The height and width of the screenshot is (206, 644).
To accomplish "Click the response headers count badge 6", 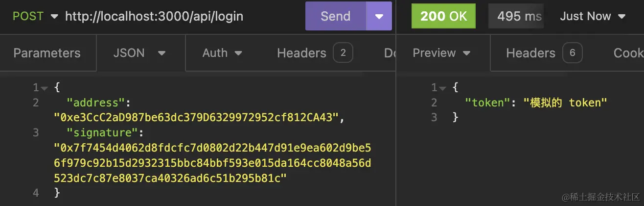I will click(572, 53).
